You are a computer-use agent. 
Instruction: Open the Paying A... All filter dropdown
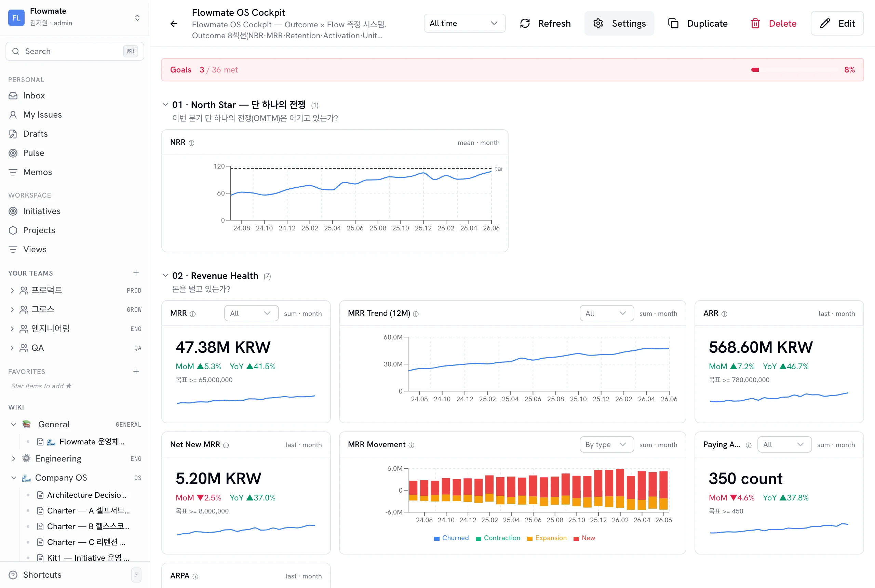784,444
